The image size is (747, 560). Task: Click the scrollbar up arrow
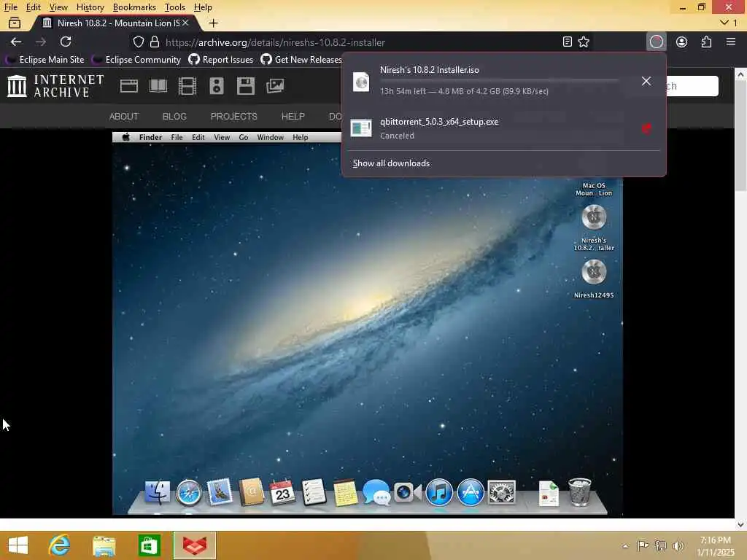click(x=740, y=74)
